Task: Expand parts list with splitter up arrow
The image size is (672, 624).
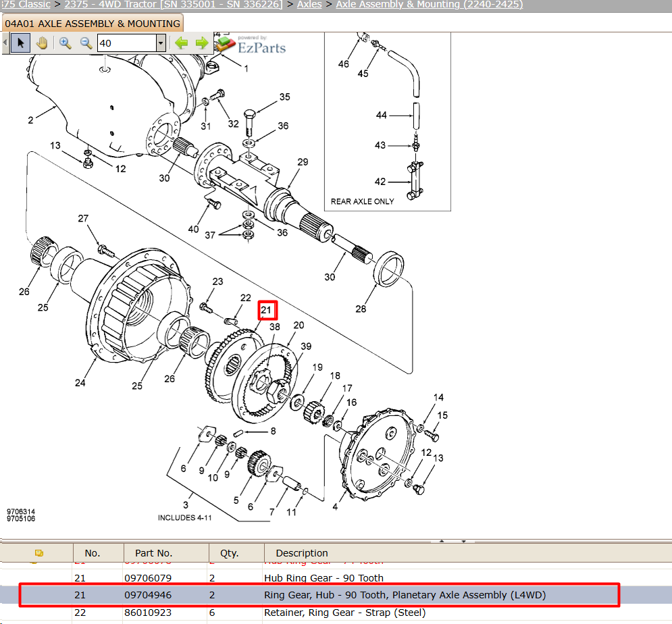Action: coord(442,542)
